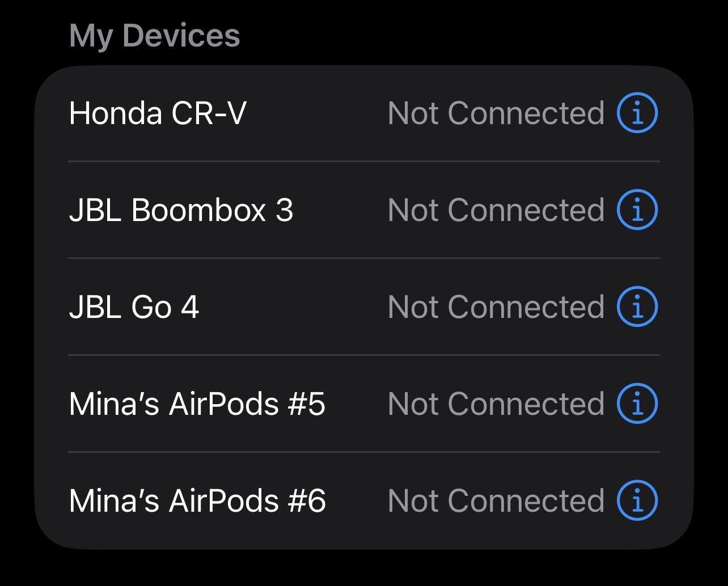Screen dimensions: 728x586
Task: Show details icon for JBL Go 4
Action: [x=637, y=307]
